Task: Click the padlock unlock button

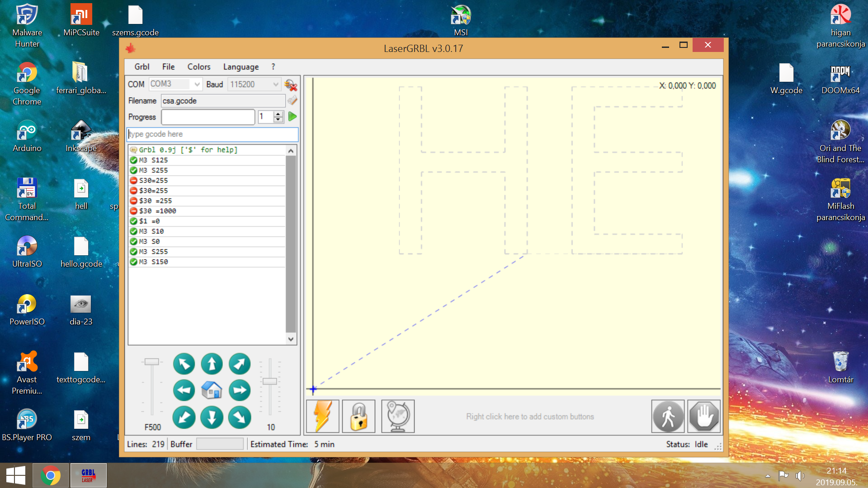Action: (359, 416)
